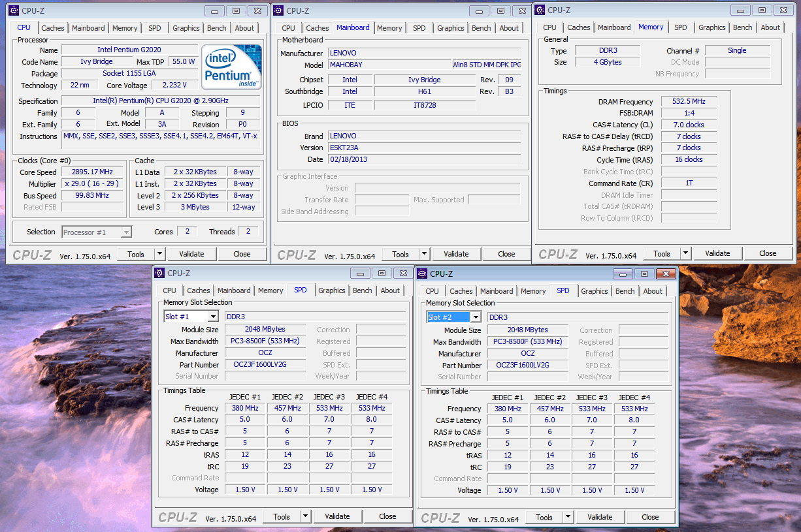Click Validate button in Slot #2 window
The width and height of the screenshot is (801, 532).
tap(600, 517)
